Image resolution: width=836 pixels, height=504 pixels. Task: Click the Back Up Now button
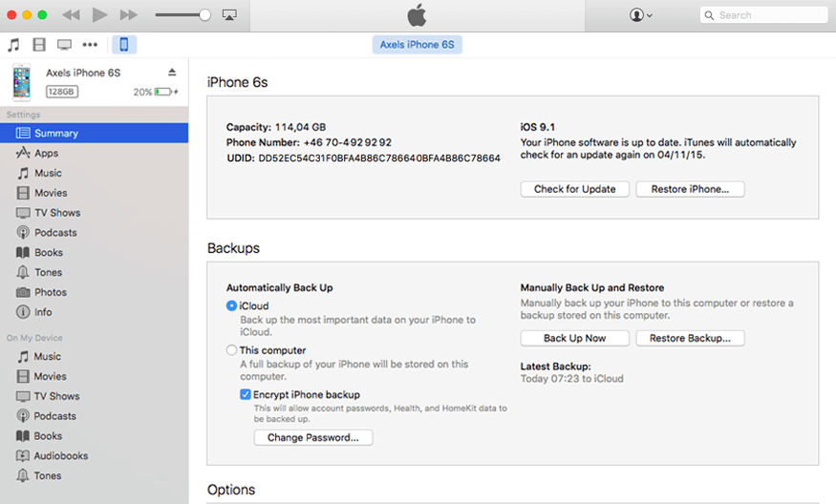pyautogui.click(x=574, y=338)
